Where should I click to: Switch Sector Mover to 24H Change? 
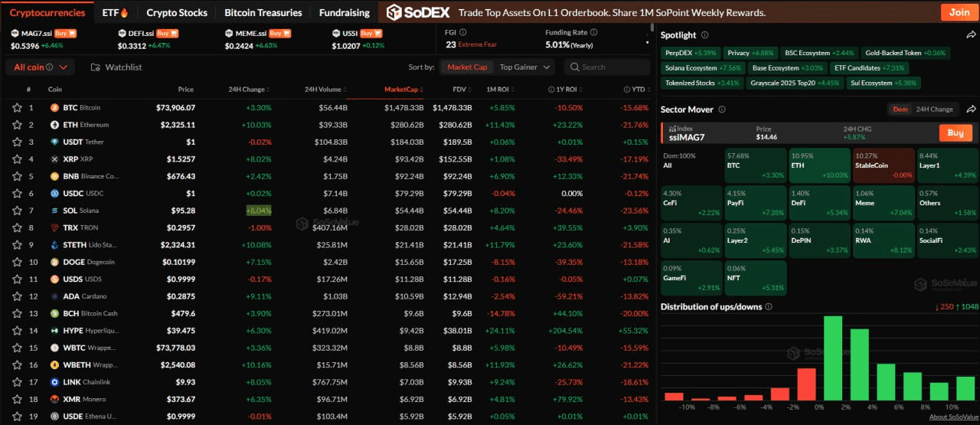[x=934, y=110]
